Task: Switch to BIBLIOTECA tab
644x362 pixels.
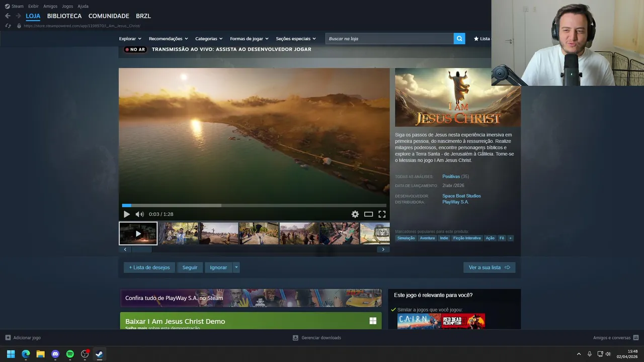Action: (64, 16)
